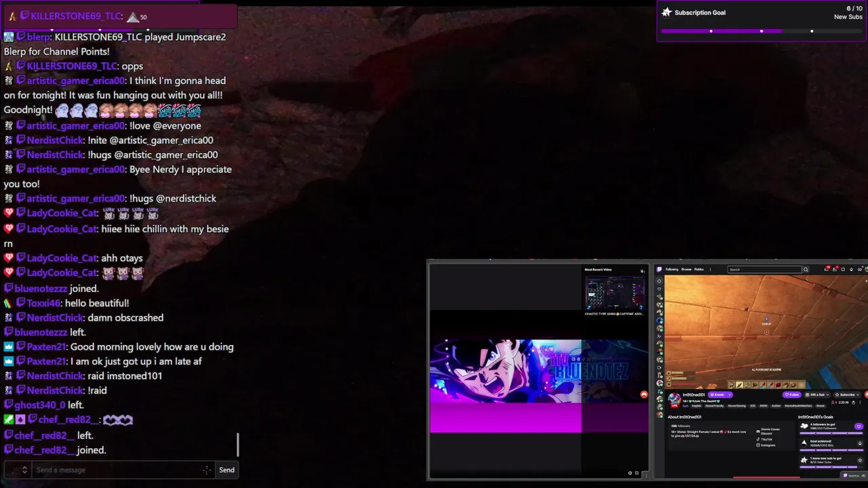Click share icon below Subscribe button
Viewport: 868px width, 488px height.
(853, 403)
